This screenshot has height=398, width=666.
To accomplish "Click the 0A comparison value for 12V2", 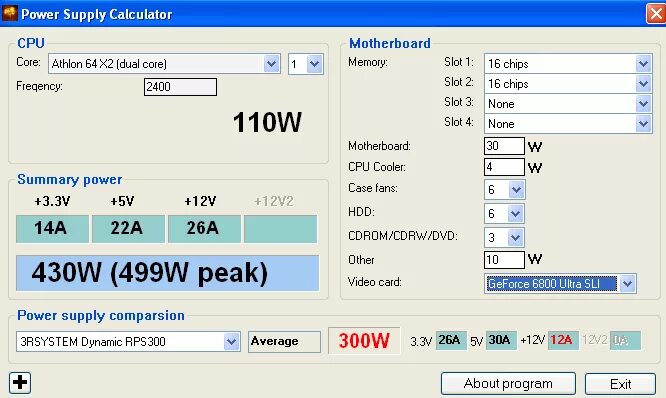I will pos(625,340).
